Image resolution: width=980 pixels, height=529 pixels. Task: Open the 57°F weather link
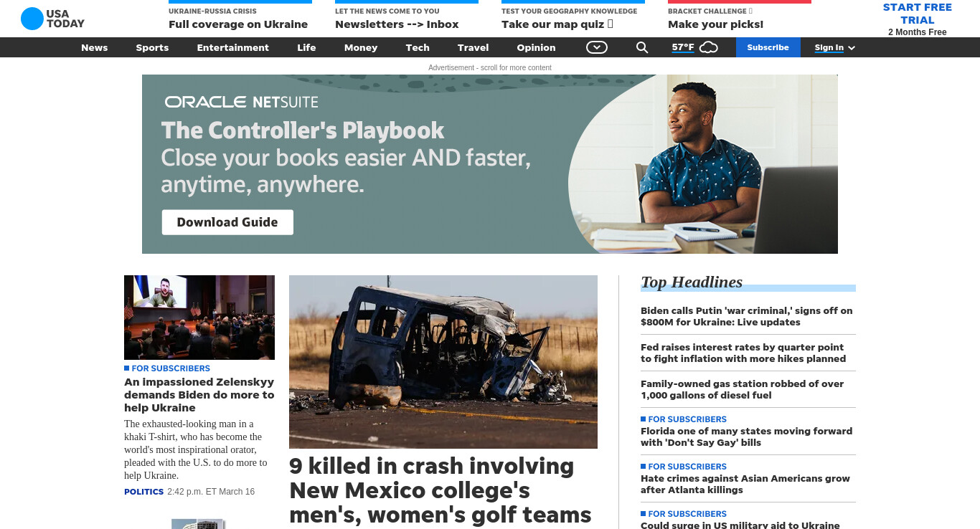(x=683, y=47)
